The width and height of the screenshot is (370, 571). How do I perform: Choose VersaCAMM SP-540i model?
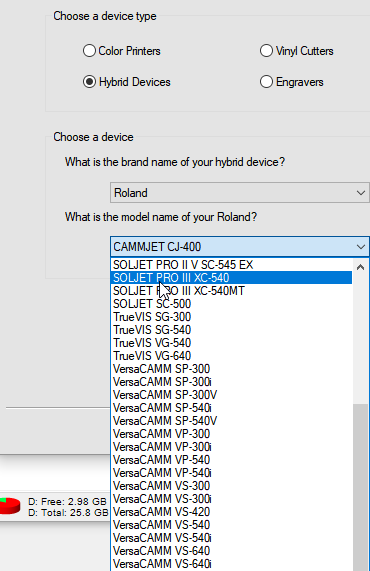[231, 408]
